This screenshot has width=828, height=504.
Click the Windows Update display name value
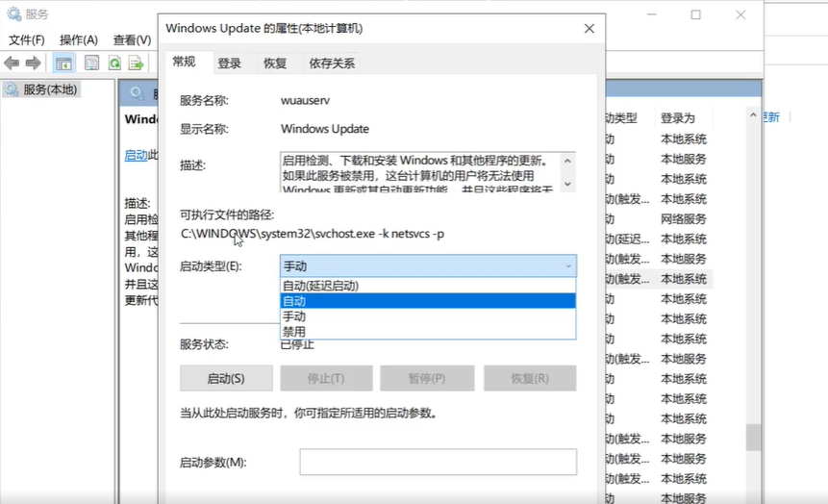click(x=325, y=129)
